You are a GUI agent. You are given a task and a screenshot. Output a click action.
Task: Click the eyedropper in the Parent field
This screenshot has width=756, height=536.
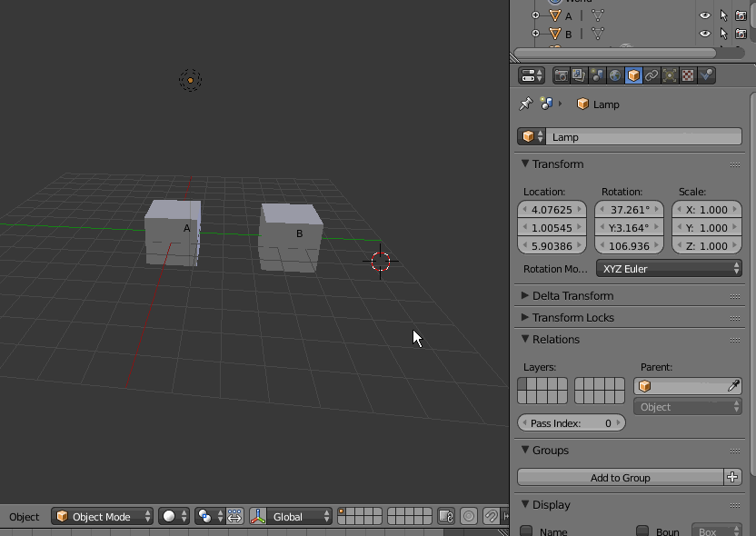click(x=733, y=385)
